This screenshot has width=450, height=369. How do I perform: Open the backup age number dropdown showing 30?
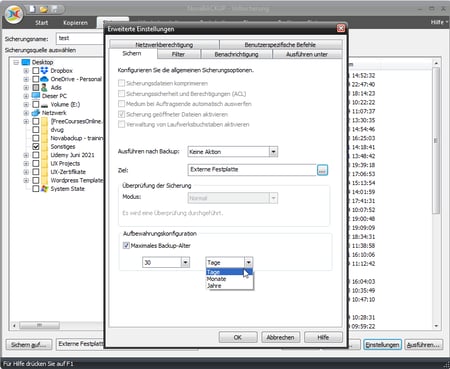185,262
